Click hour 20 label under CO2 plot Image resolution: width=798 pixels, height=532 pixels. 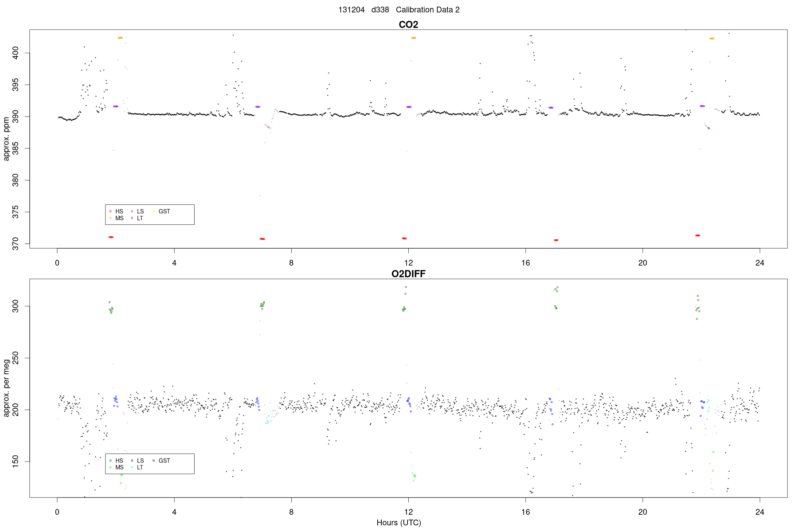(x=643, y=263)
